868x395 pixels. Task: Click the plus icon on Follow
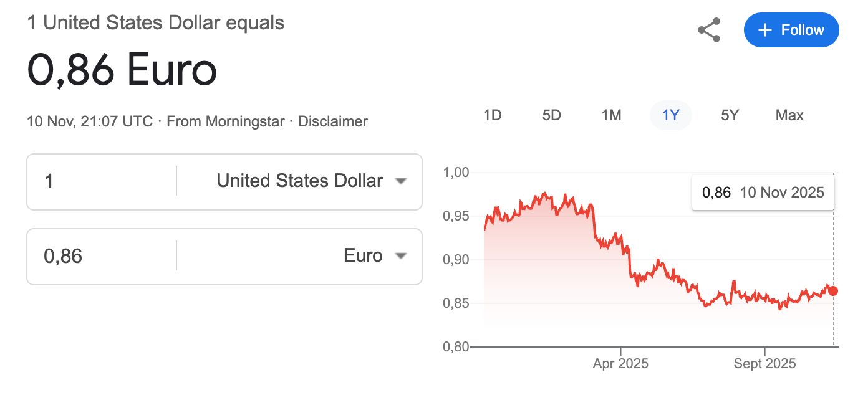tap(764, 30)
